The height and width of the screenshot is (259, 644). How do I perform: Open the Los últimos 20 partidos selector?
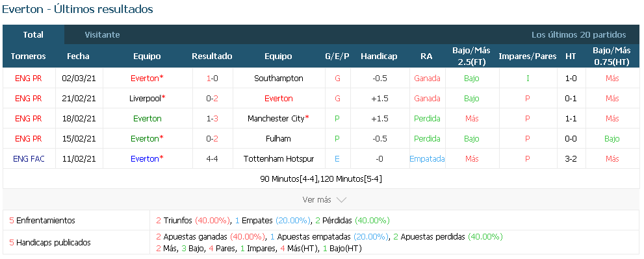pos(579,35)
